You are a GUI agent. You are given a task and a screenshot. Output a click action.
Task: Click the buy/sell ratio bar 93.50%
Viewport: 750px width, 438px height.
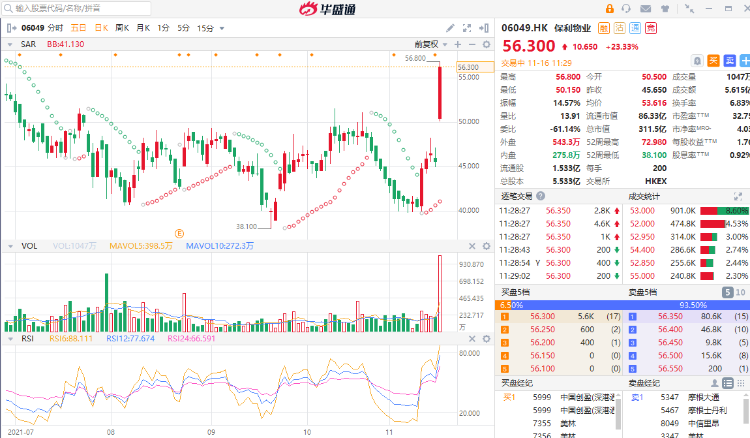point(622,305)
